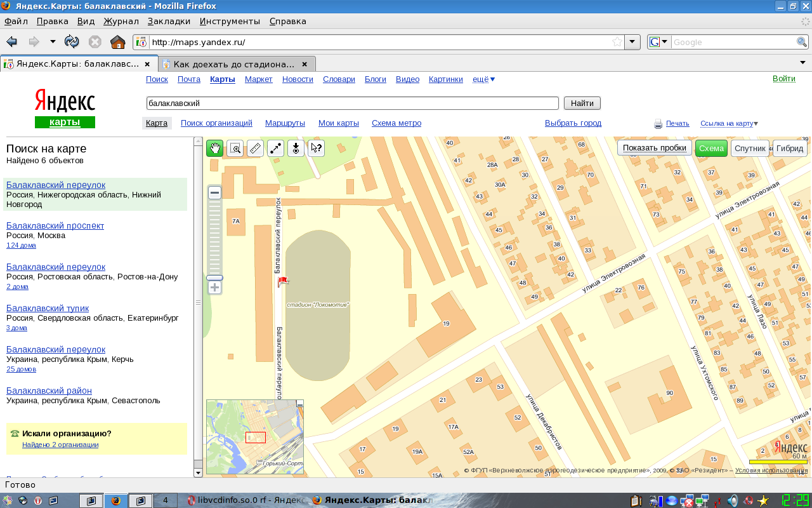Viewport: 812px width, 508px height.
Task: Toggle Показать пробки traffic layer
Action: pyautogui.click(x=655, y=149)
